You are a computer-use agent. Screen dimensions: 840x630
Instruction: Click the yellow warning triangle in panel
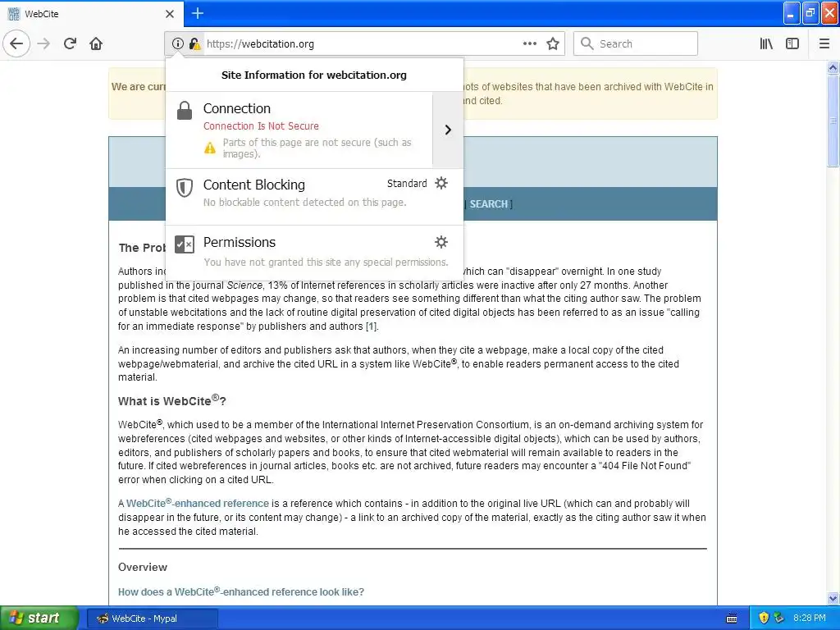210,148
